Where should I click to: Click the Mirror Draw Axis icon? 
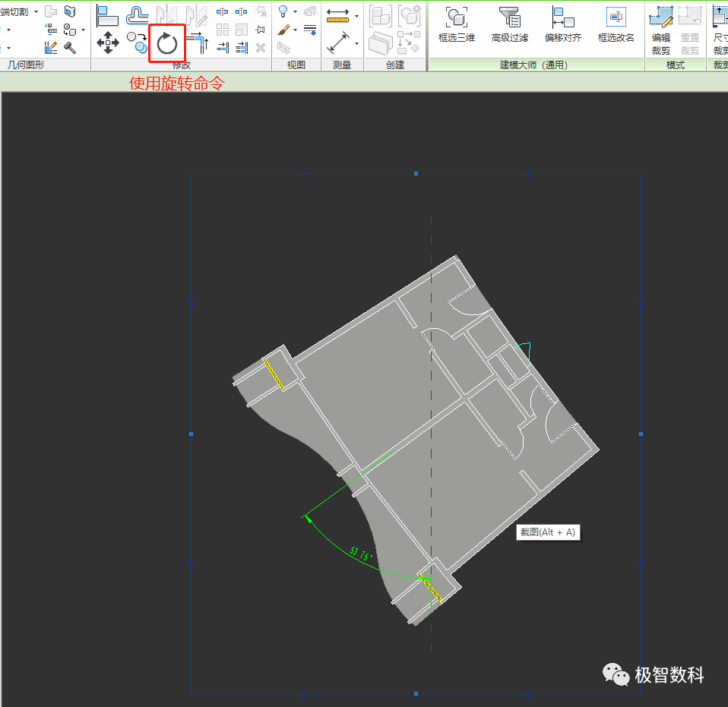click(197, 15)
